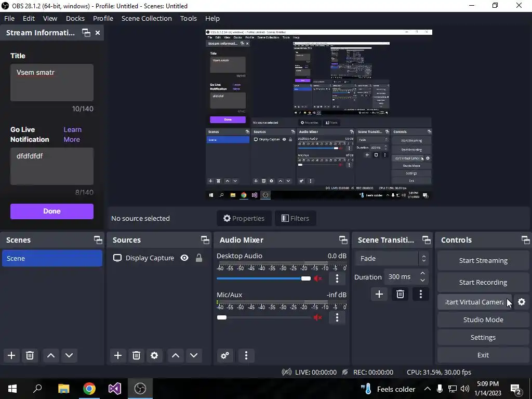Click the transition Duration value field
The height and width of the screenshot is (399, 532).
click(x=401, y=277)
